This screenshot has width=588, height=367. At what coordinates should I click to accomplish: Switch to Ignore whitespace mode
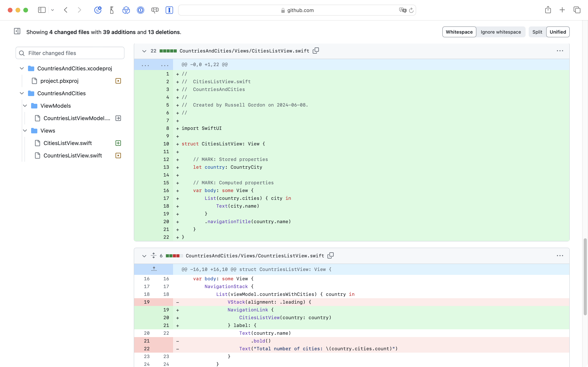[501, 32]
